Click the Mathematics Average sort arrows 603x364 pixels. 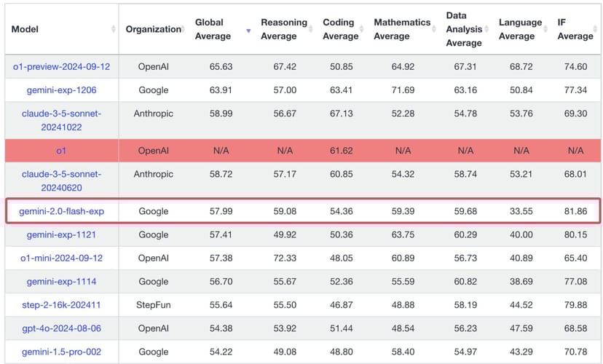436,29
